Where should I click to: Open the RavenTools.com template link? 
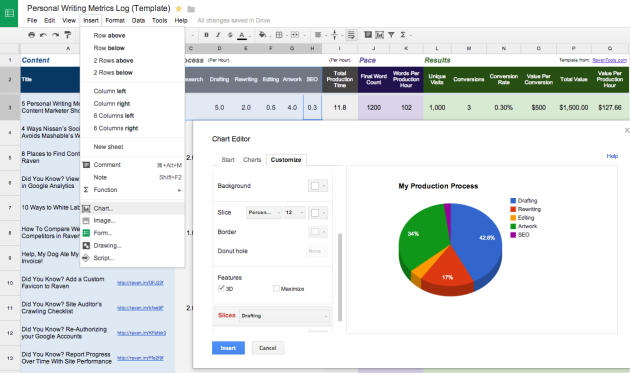[610, 60]
